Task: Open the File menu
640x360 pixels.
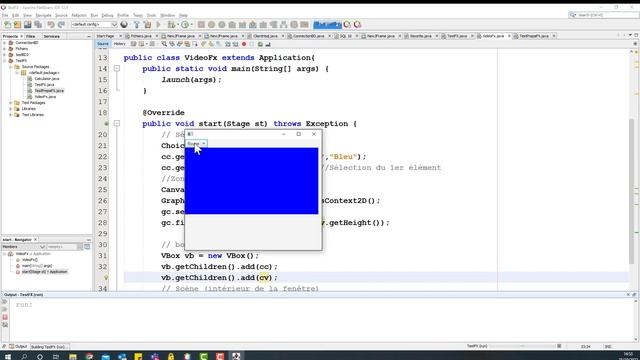Action: click(x=5, y=16)
